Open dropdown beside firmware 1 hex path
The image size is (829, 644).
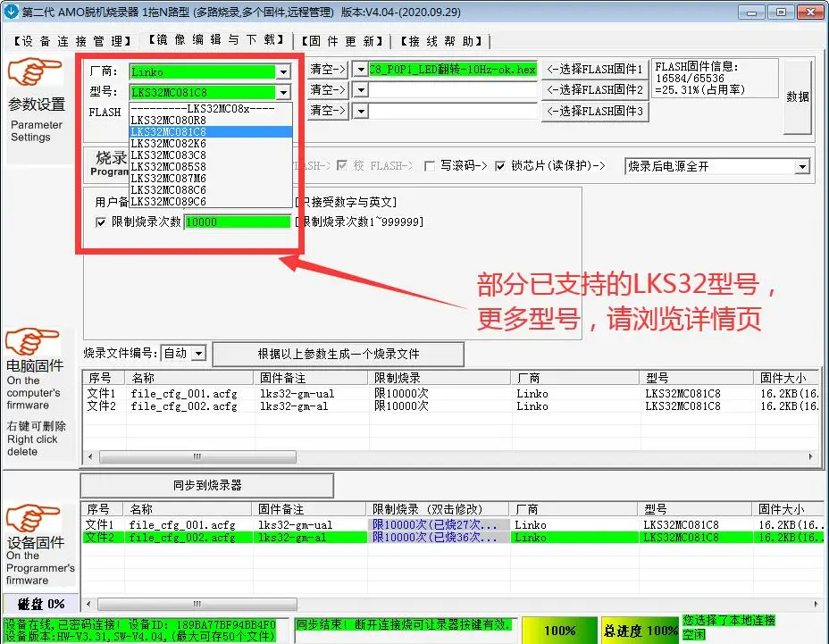click(x=361, y=70)
